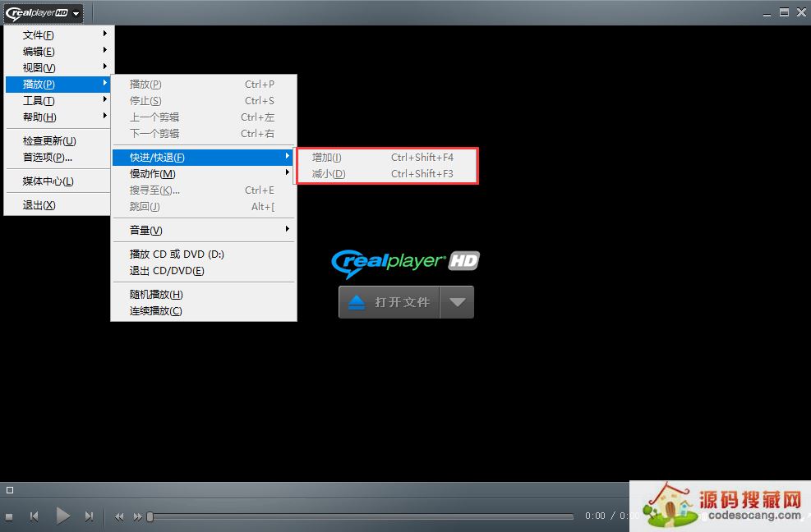Expand the 音量 submenu
The height and width of the screenshot is (532, 811).
(x=146, y=230)
